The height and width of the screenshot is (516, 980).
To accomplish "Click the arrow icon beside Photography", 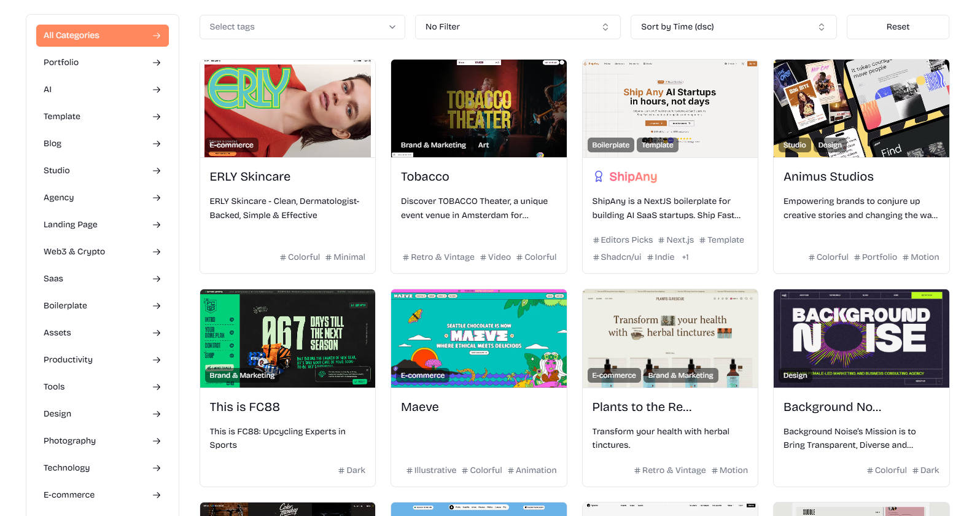I will (157, 441).
